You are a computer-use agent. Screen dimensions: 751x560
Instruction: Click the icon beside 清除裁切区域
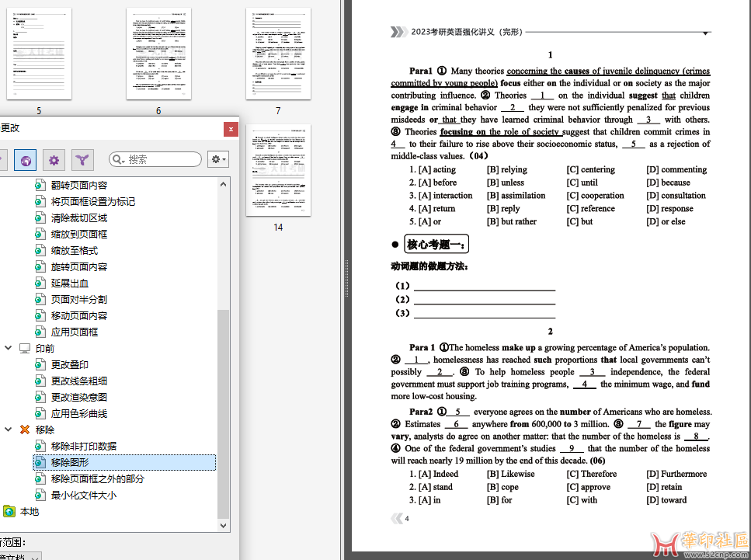click(x=40, y=218)
